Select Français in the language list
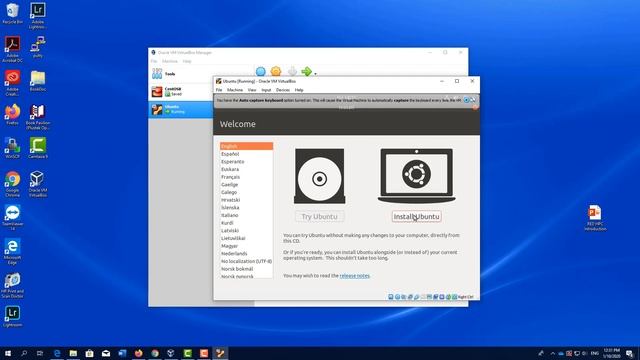Screen dimensions: 640x360 pos(246,177)
